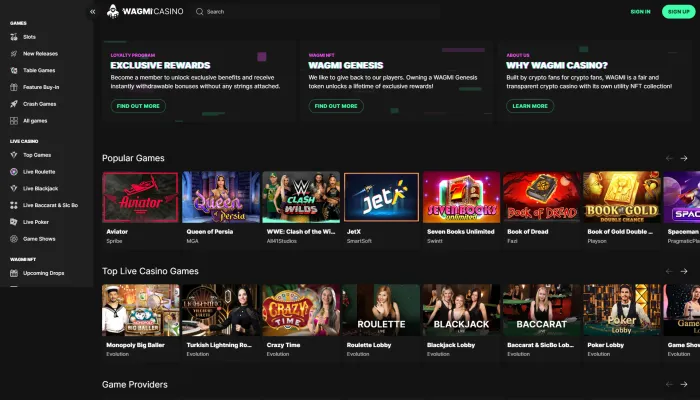Click the Live Baccarat & Sic Bo icon
This screenshot has height=400, width=700.
click(14, 205)
